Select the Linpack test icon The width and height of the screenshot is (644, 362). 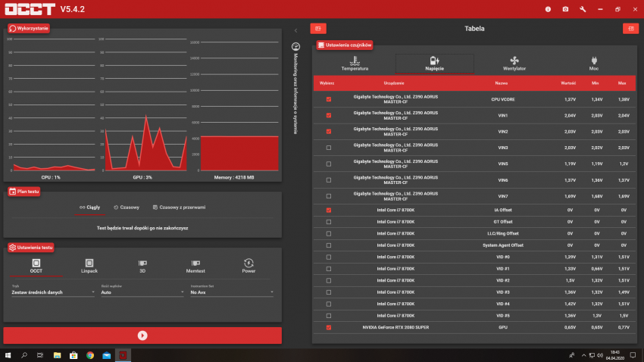pyautogui.click(x=89, y=265)
